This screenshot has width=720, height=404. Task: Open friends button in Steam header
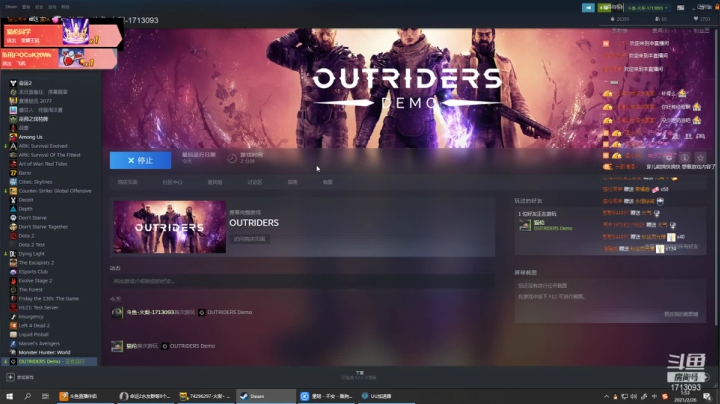pos(604,8)
